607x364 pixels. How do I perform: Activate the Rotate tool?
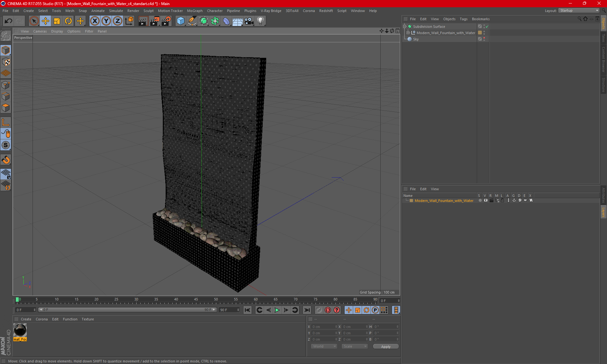[68, 21]
